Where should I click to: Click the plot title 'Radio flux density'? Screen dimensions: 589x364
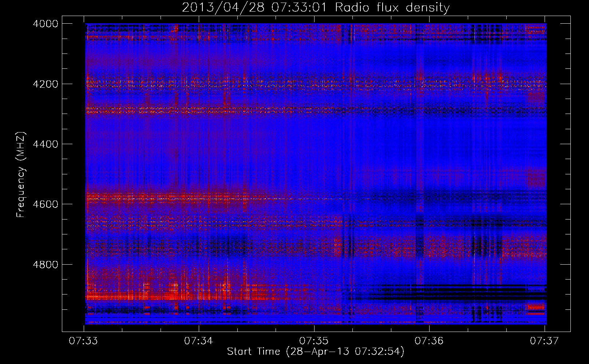[x=392, y=7]
